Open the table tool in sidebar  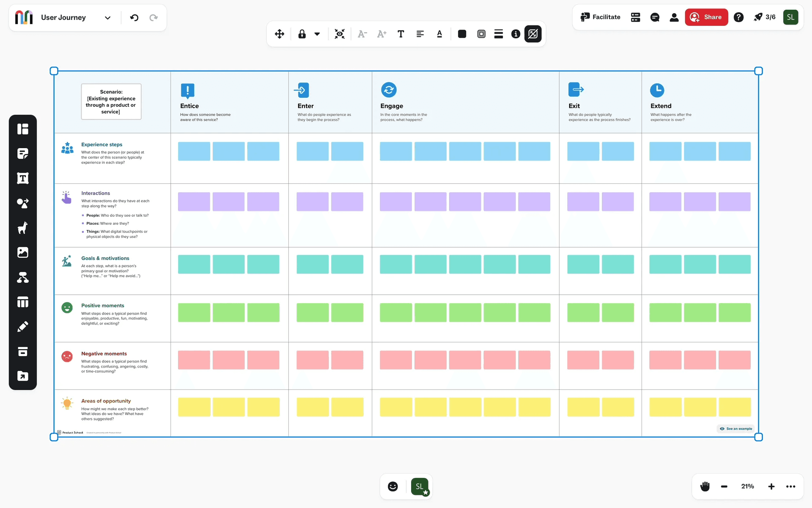(x=23, y=302)
